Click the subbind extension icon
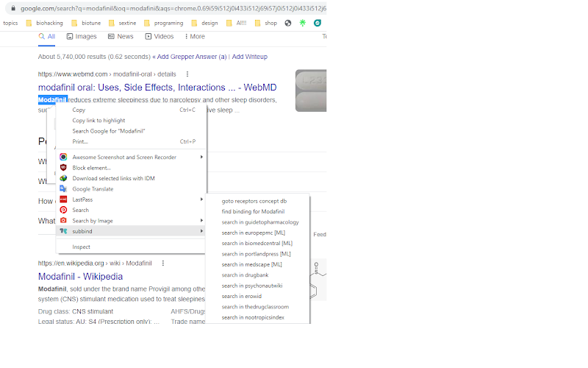The width and height of the screenshot is (588, 368). click(63, 231)
